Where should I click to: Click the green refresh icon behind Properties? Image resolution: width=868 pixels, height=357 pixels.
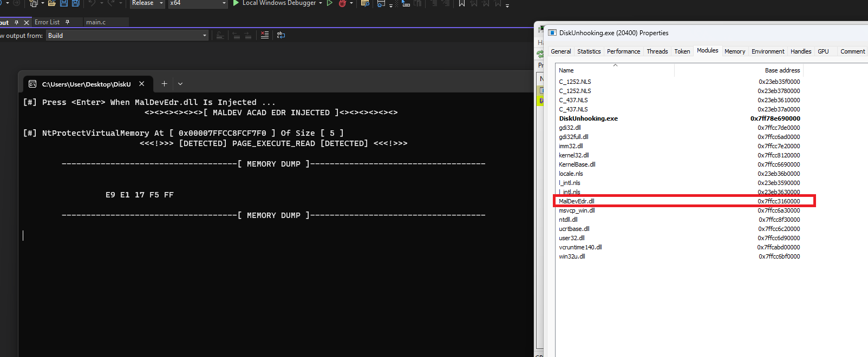point(540,54)
